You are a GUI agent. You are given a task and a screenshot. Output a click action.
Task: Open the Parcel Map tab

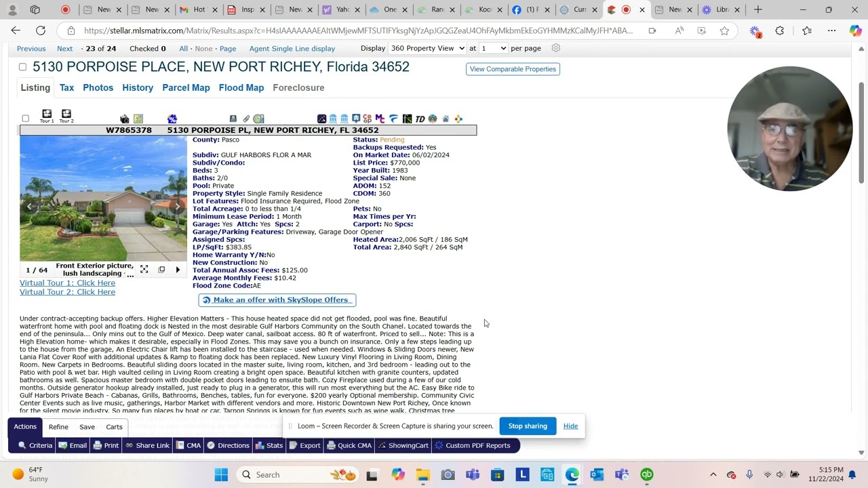click(x=186, y=87)
